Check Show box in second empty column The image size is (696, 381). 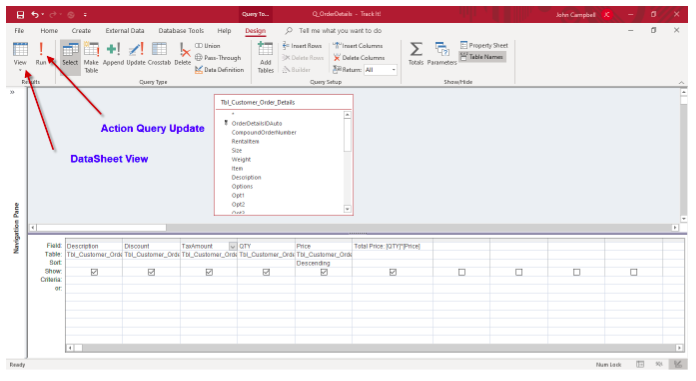[519, 272]
